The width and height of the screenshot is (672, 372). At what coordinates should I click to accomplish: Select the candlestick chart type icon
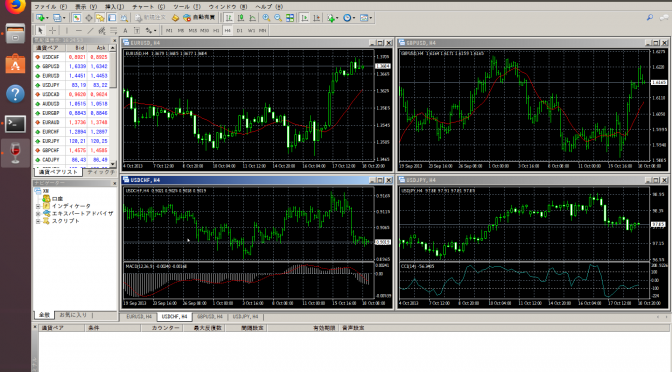241,18
